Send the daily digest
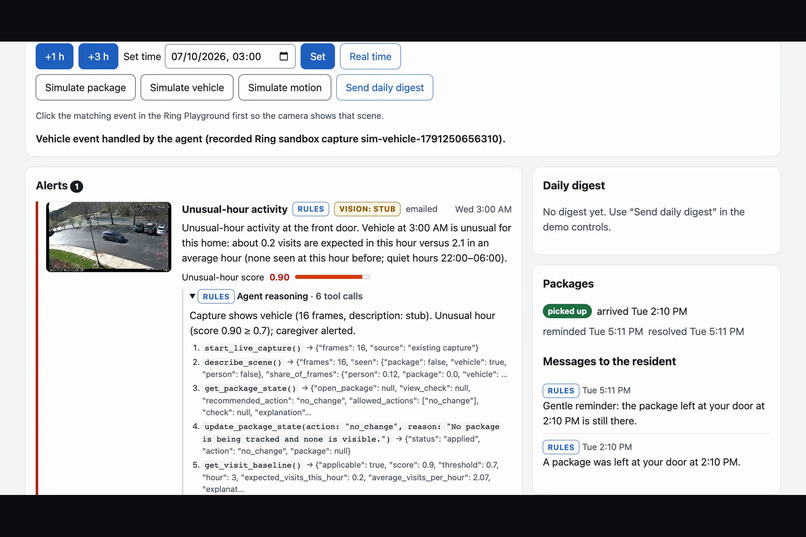Image resolution: width=806 pixels, height=537 pixels. (384, 88)
